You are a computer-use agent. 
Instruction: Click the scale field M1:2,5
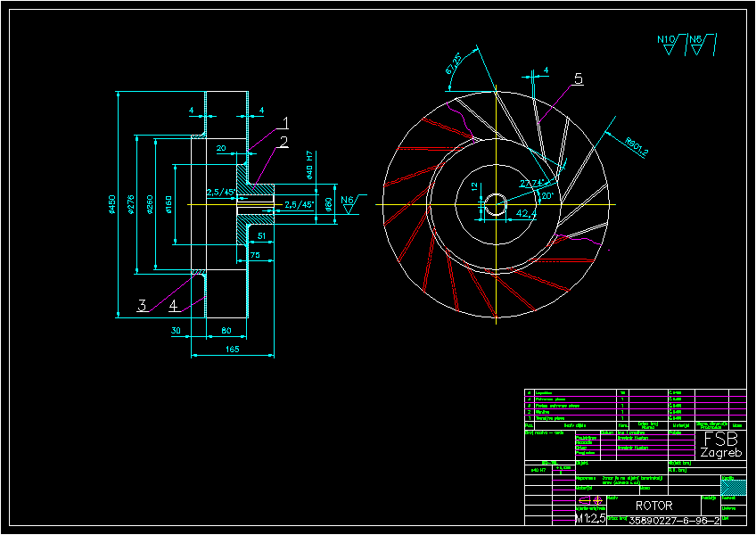click(x=588, y=519)
